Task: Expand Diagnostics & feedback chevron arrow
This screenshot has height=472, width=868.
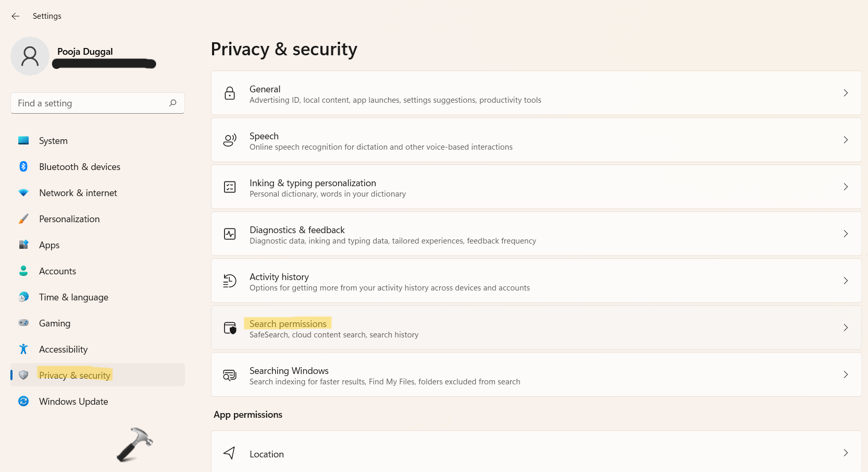Action: coord(846,234)
